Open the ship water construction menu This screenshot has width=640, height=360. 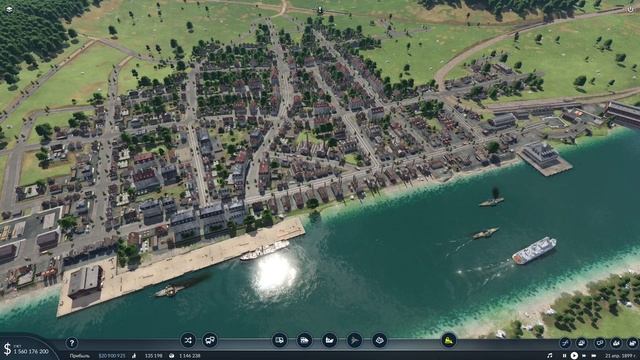[329, 340]
